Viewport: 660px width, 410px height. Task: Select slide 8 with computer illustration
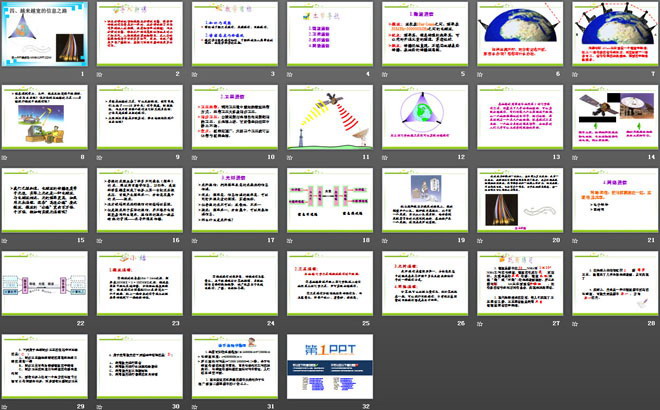point(47,116)
